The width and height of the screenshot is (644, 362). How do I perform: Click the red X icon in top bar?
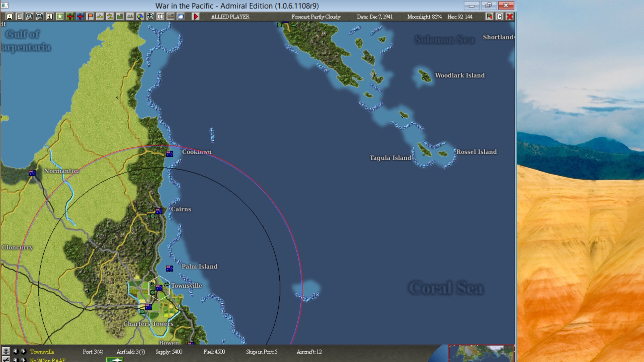[509, 16]
